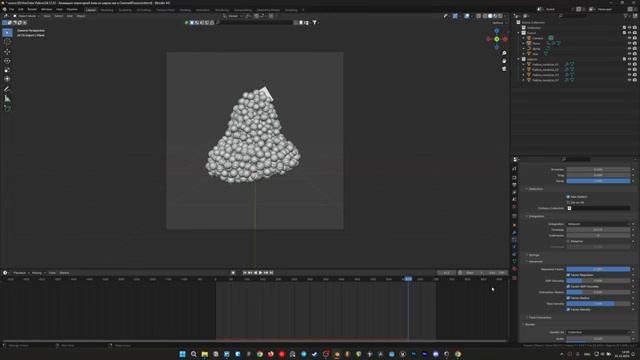Open the File menu

[11, 9]
